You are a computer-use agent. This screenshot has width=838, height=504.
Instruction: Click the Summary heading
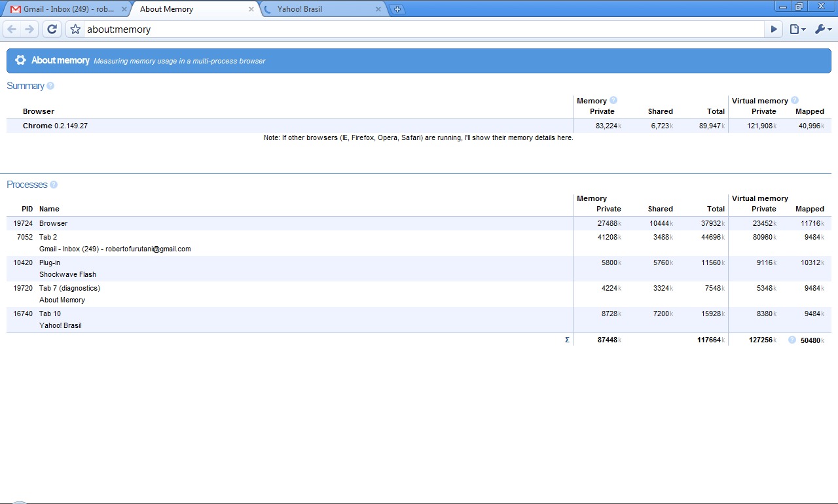pyautogui.click(x=26, y=86)
